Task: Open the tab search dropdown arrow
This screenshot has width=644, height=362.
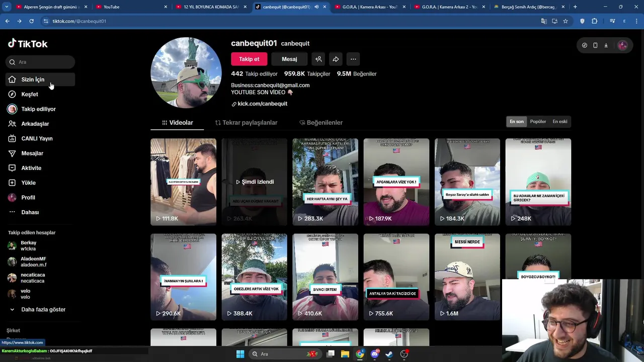Action: [x=7, y=7]
